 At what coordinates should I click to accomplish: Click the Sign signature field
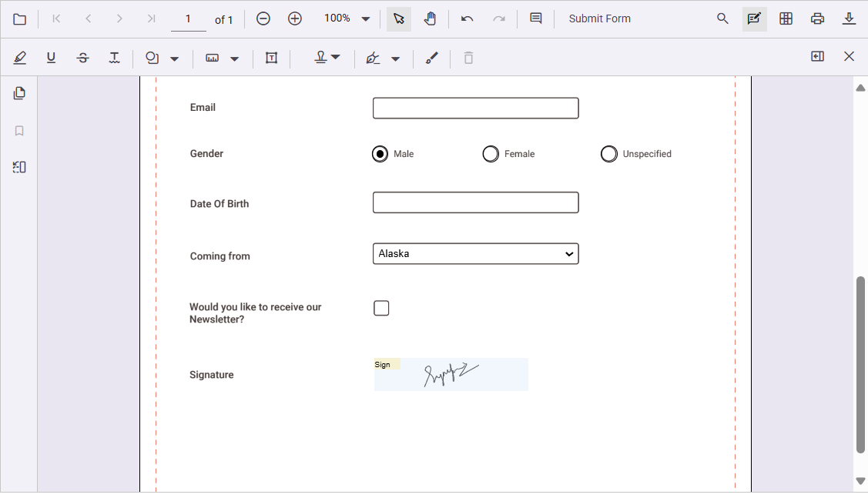[x=451, y=374]
